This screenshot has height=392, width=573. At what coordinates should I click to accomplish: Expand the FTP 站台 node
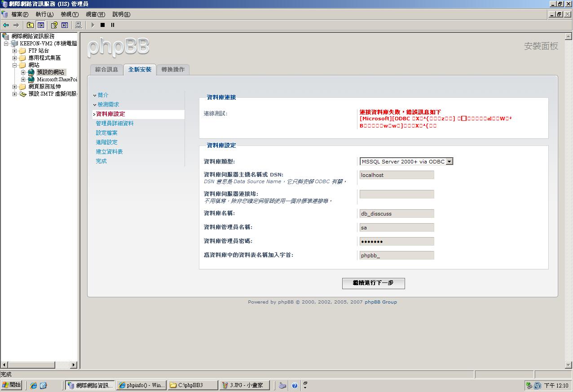click(x=15, y=51)
